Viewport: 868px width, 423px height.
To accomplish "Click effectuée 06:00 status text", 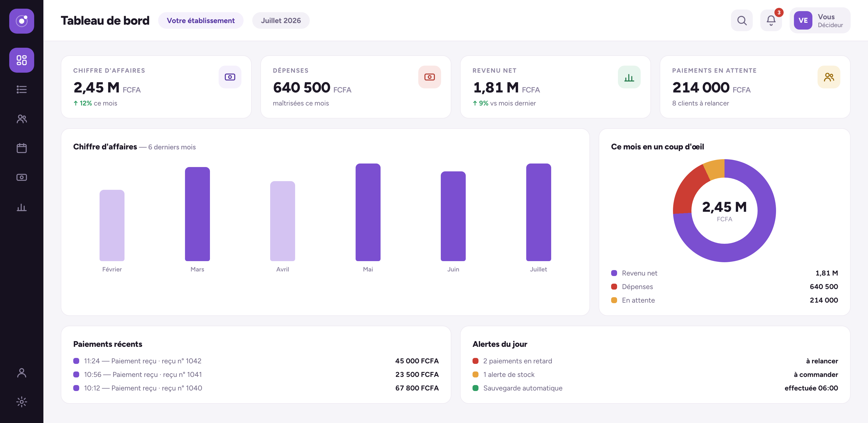I will click(811, 388).
